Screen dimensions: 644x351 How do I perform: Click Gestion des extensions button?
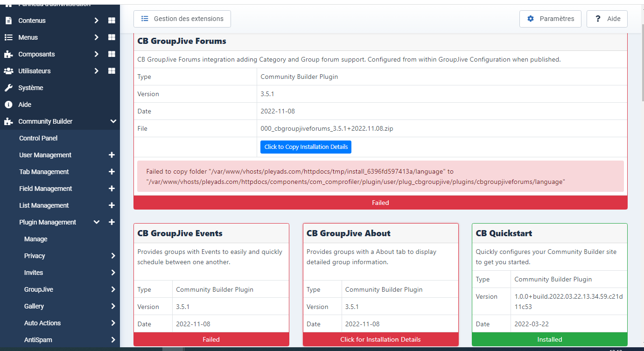pos(182,19)
